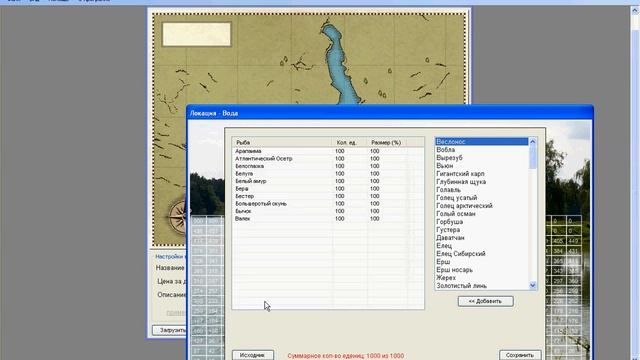Viewport: 640px width, 360px height.
Task: Click the compass rose on the map window
Action: [x=178, y=216]
